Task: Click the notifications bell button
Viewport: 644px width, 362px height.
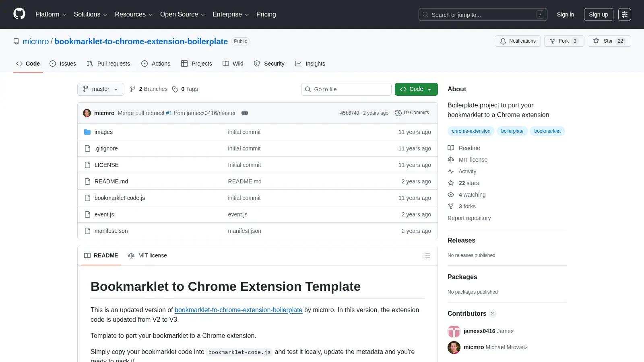Action: (x=518, y=41)
